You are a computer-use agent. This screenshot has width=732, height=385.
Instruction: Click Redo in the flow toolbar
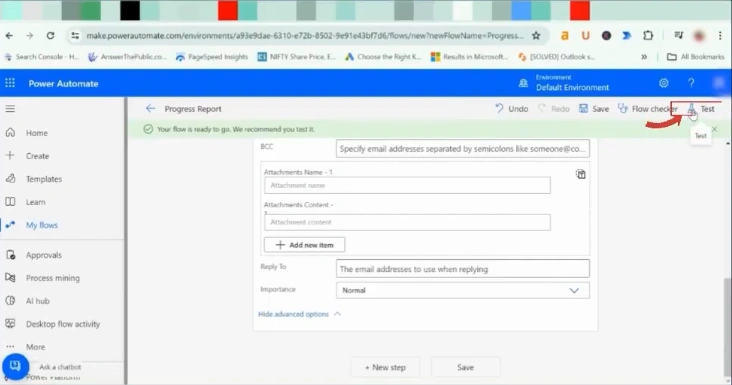click(x=554, y=109)
